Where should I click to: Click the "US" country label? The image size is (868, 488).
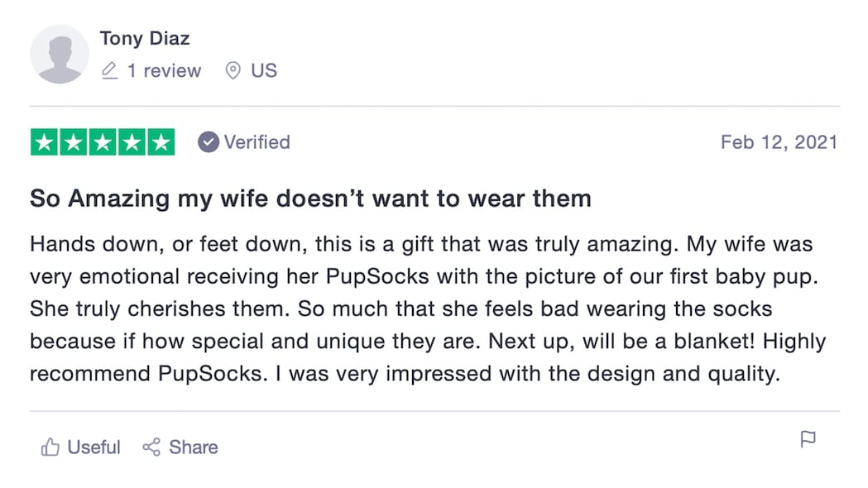coord(264,71)
